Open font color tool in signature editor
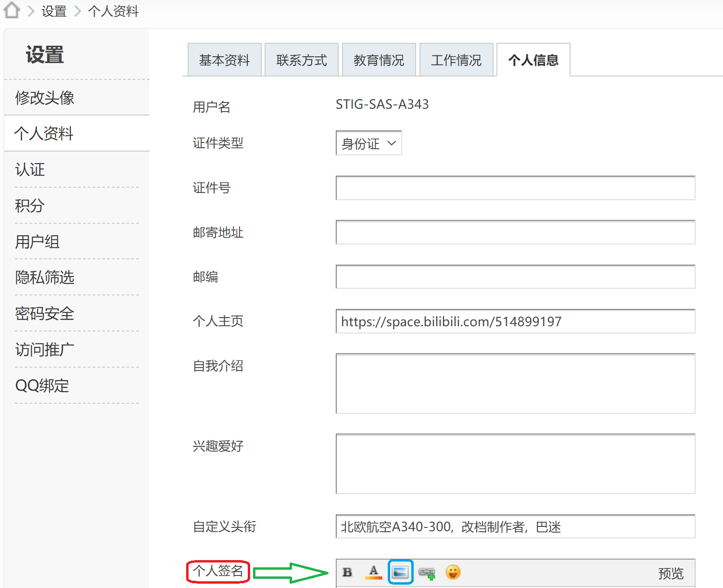 point(374,572)
